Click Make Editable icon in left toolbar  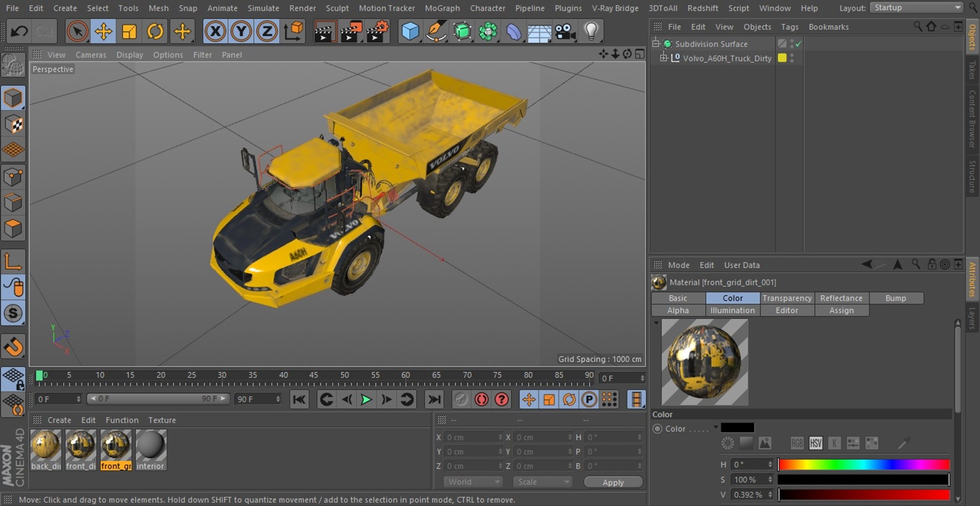coord(13,66)
